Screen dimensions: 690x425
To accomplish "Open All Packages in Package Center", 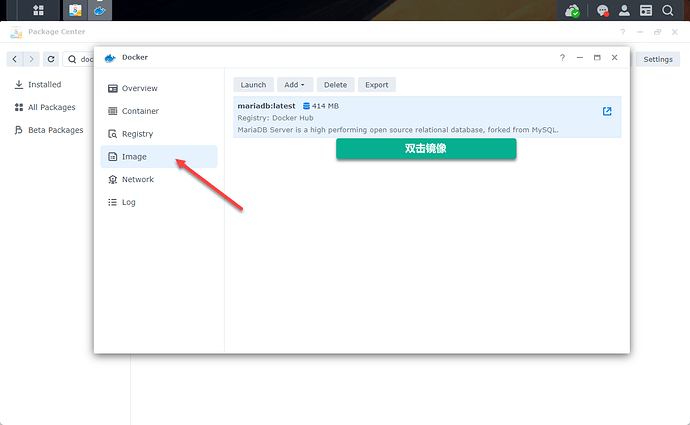I will tap(45, 107).
